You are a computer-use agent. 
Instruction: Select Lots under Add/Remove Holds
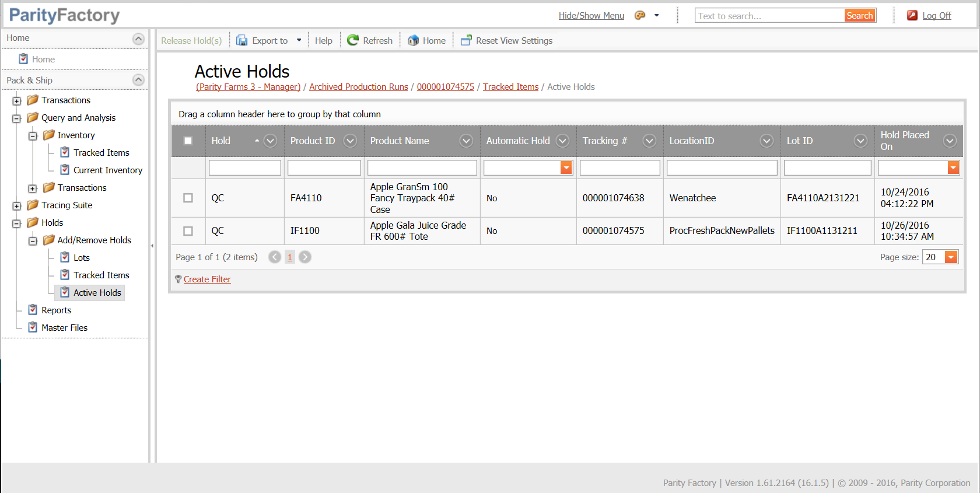(x=81, y=258)
